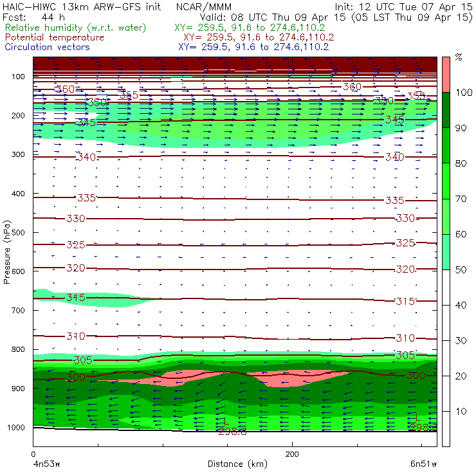Click the green 'Relative humidity (w.r.t. water)' legend label

coord(76,28)
